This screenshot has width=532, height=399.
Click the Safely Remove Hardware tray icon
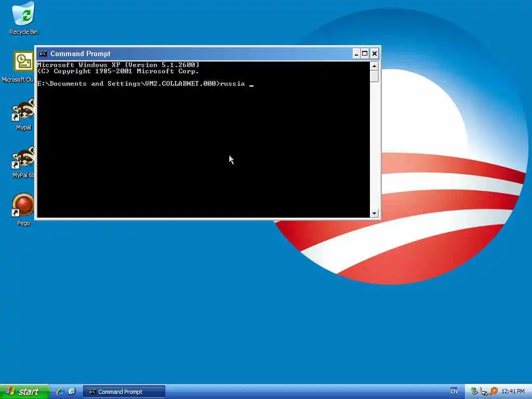pyautogui.click(x=474, y=391)
